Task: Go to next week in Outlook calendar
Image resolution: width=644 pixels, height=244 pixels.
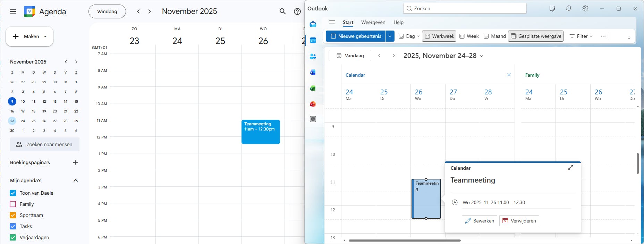Action: (393, 56)
